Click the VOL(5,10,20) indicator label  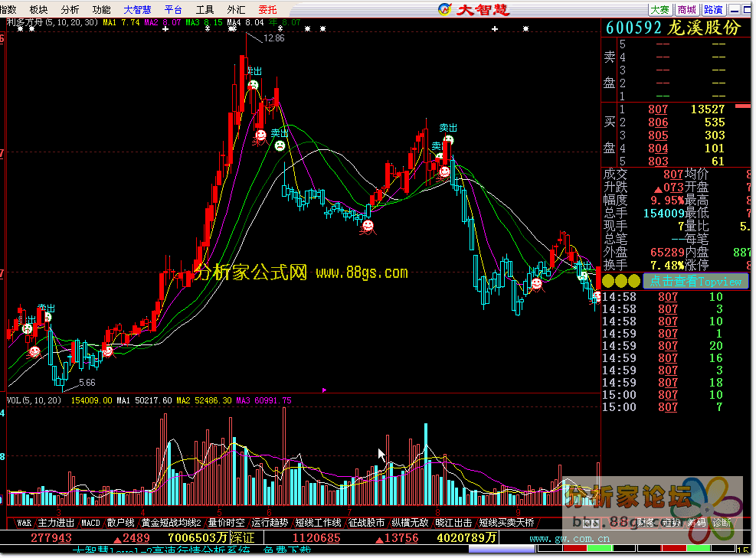pyautogui.click(x=34, y=400)
